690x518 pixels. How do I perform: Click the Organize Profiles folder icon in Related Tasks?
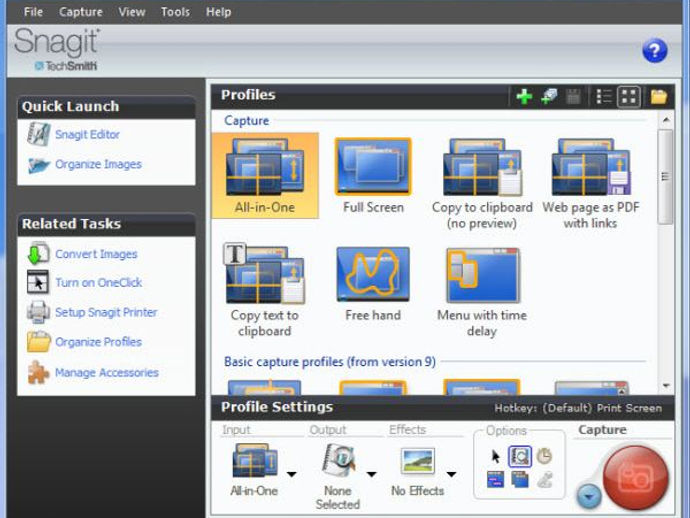tap(39, 342)
